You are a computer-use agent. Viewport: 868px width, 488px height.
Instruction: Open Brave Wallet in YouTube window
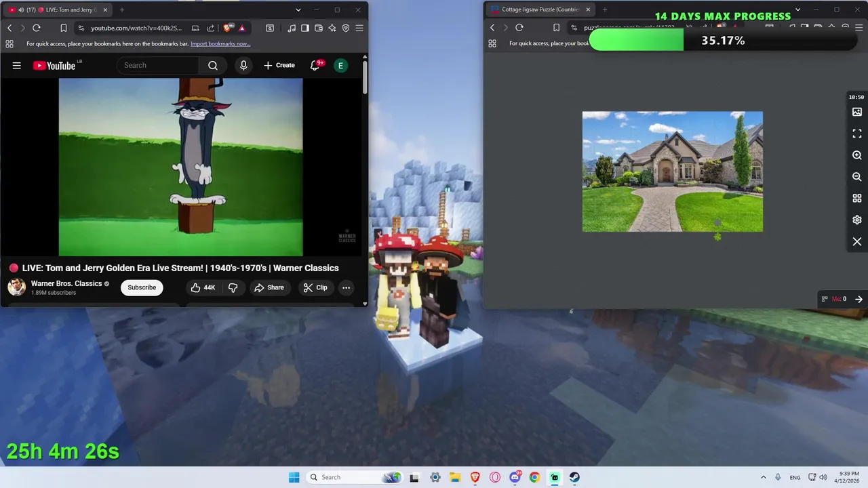[x=319, y=28]
